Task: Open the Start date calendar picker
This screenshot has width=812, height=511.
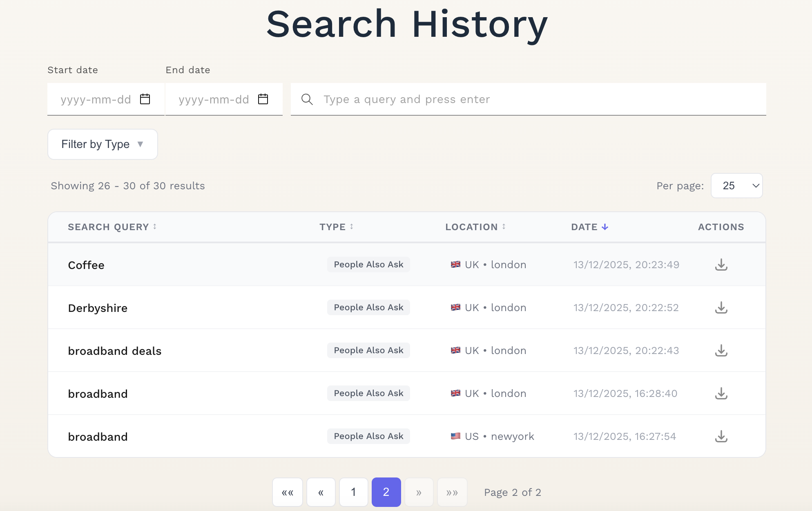Action: click(x=145, y=99)
